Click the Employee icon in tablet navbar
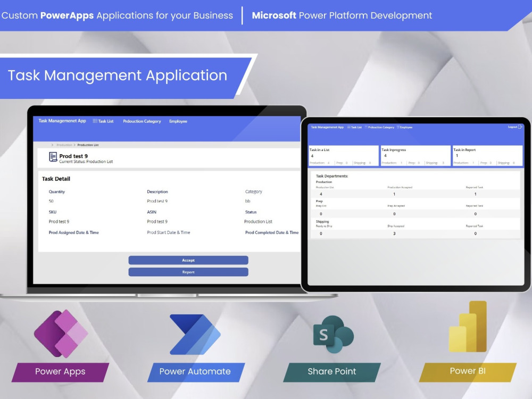The height and width of the screenshot is (399, 532). (x=398, y=127)
